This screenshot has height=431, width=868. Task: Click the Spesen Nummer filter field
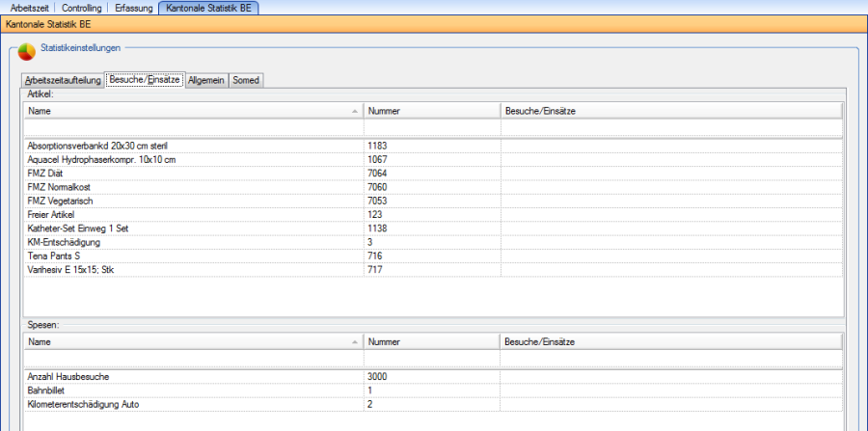(431, 358)
